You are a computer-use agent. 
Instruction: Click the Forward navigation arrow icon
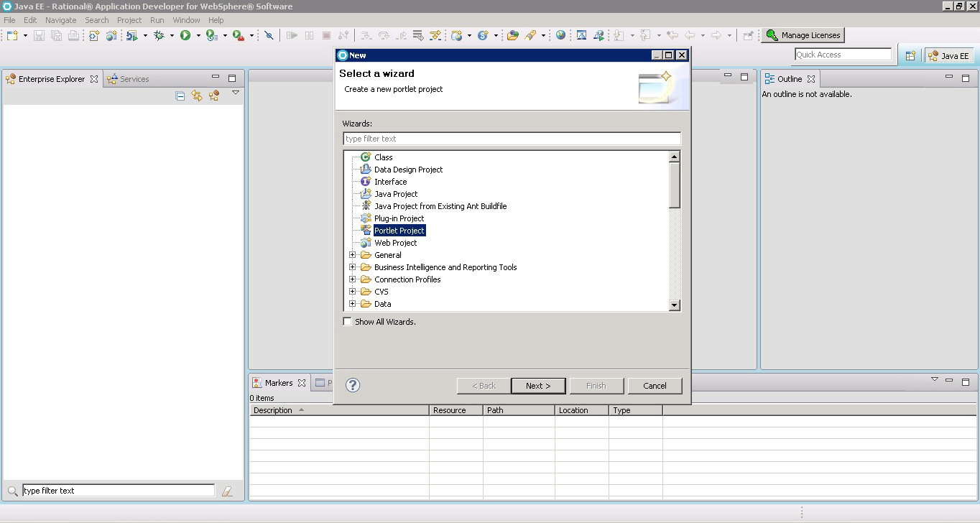pos(716,35)
